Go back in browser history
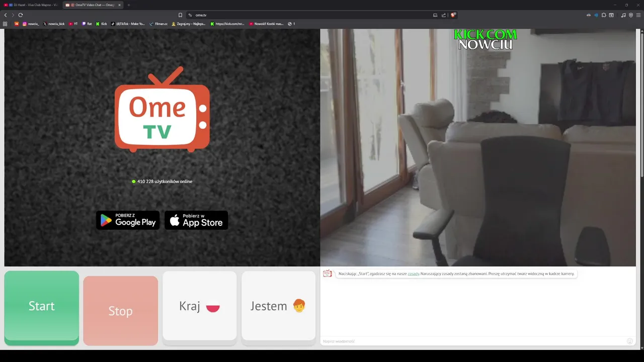The image size is (644, 362). (6, 15)
